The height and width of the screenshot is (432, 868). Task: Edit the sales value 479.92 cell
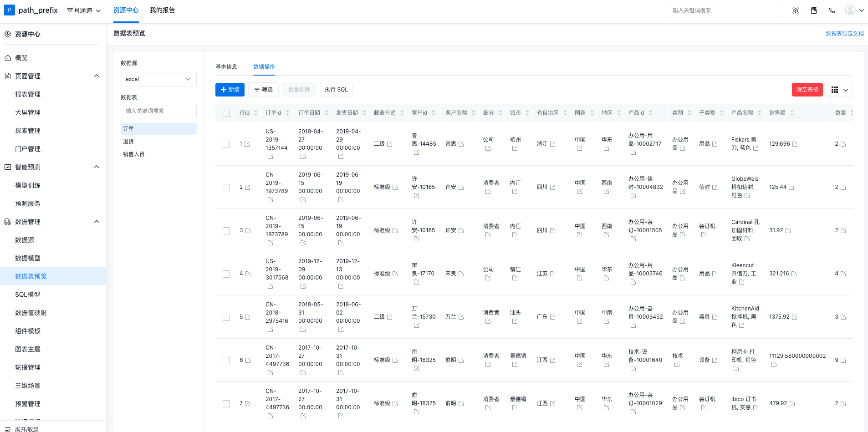792,404
